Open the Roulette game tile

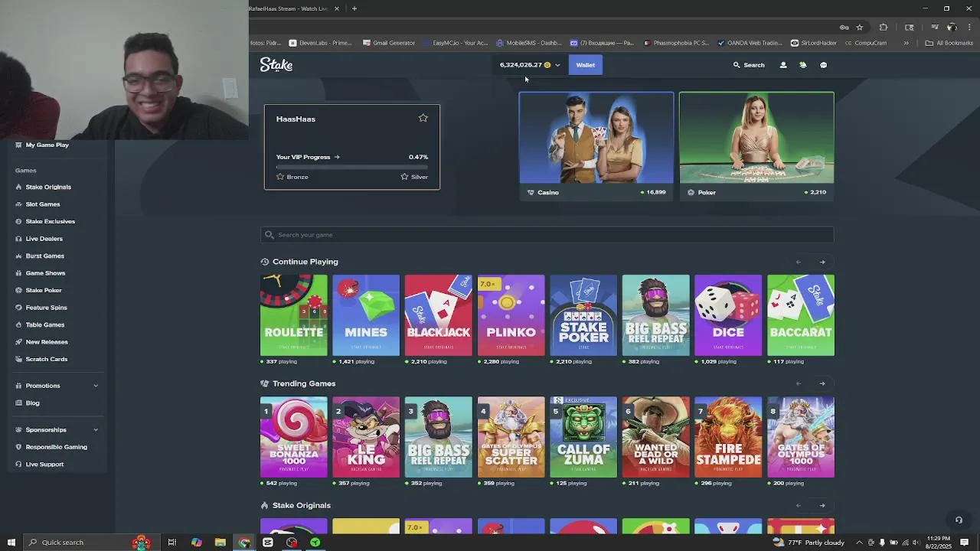pos(294,315)
